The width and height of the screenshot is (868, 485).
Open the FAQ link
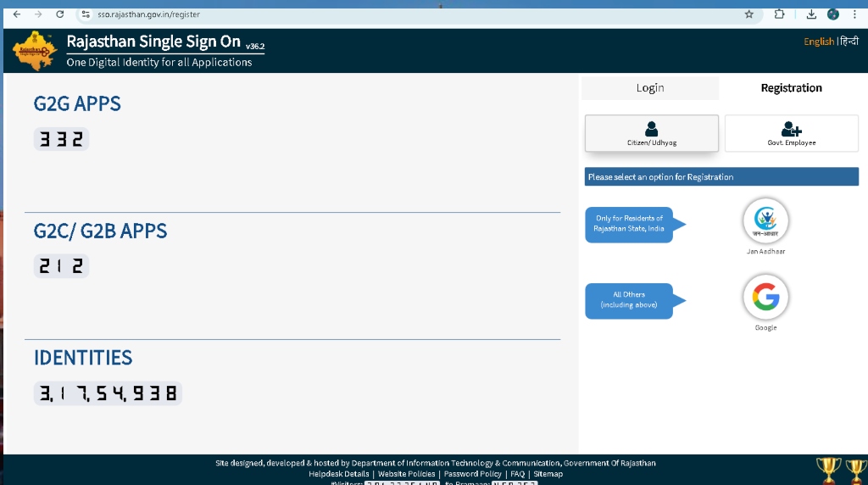(x=518, y=474)
